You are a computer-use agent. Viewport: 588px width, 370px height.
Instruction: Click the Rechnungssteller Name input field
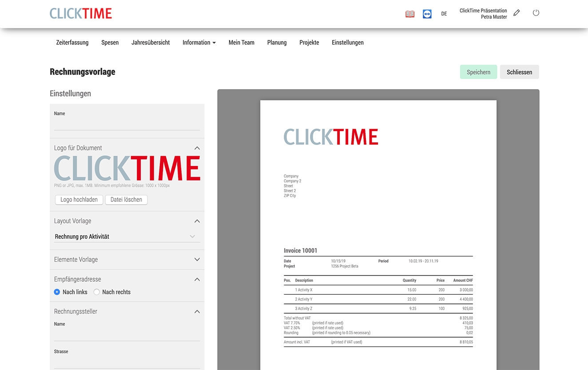point(127,335)
